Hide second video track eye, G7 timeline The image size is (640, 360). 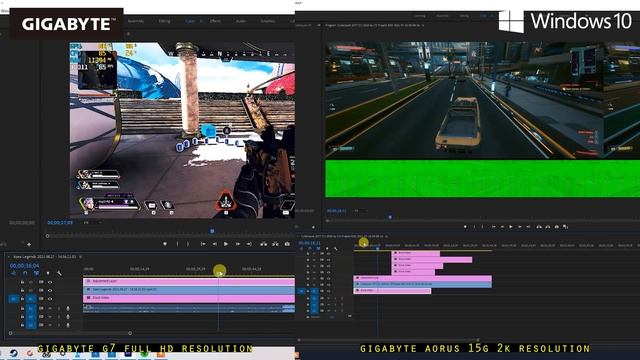(50, 290)
